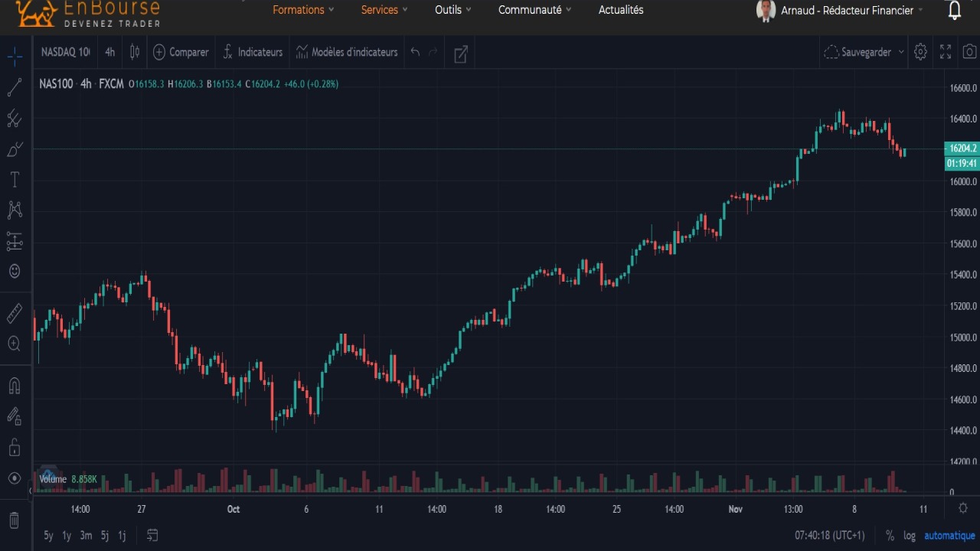
Task: Open the emoji icons tool
Action: (15, 271)
